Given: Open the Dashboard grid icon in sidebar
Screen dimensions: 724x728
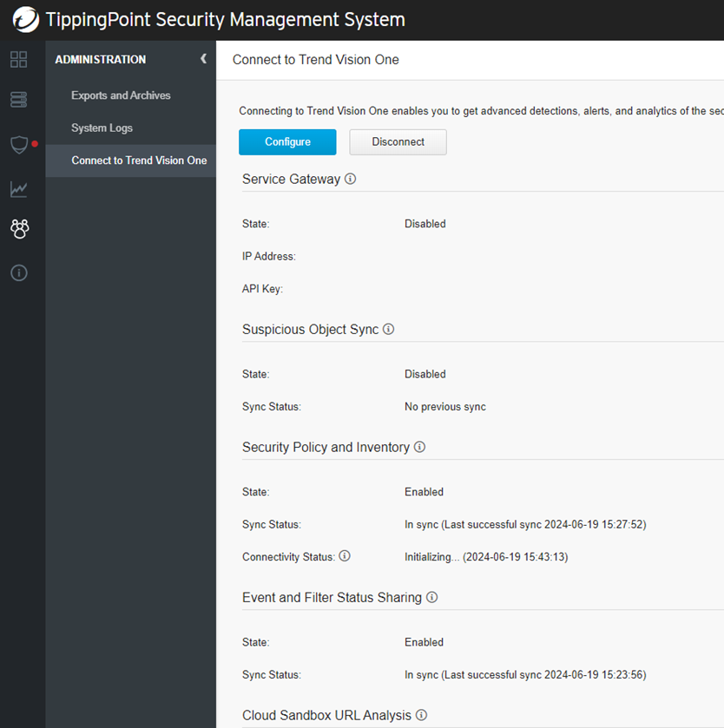Looking at the screenshot, I should click(18, 60).
